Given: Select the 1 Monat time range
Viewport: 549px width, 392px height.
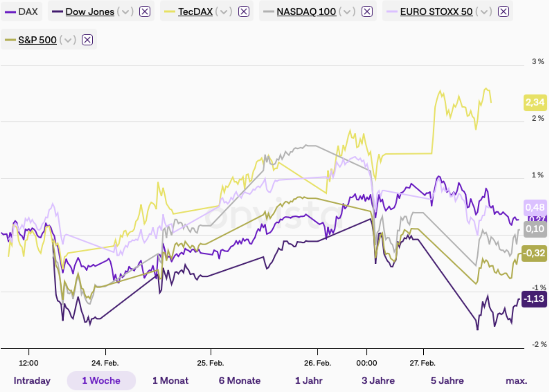Looking at the screenshot, I should point(170,381).
